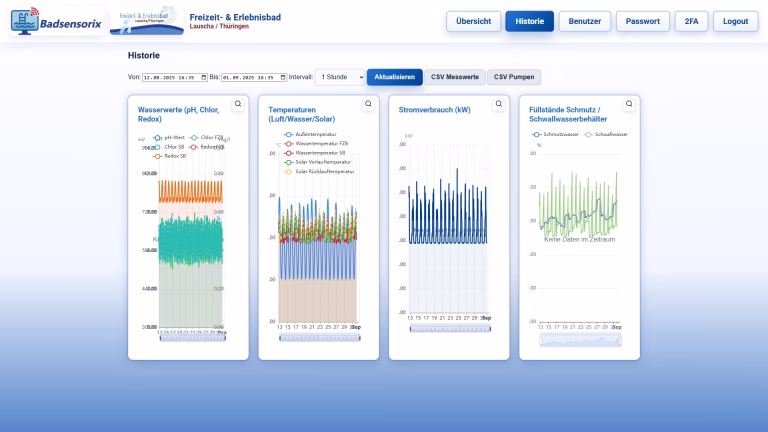The height and width of the screenshot is (432, 768).
Task: Click the Badsensorix logo
Action: [56, 21]
